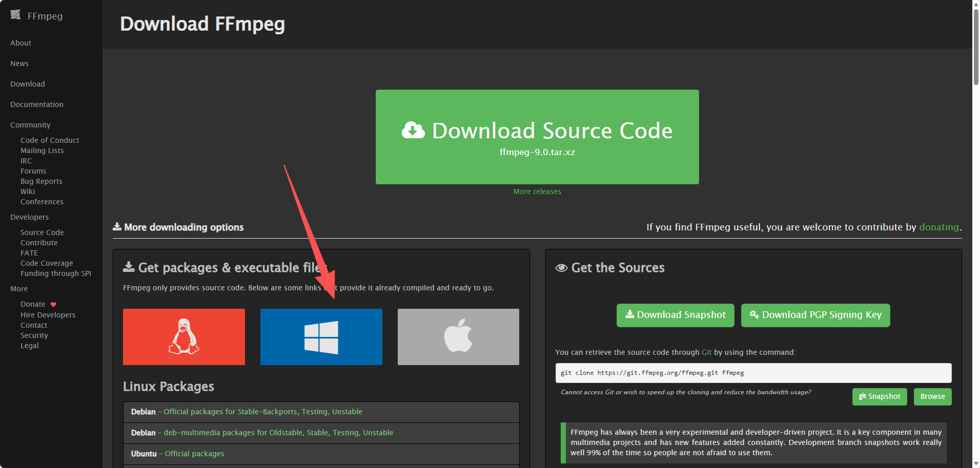This screenshot has height=468, width=980.
Task: Select Download in the sidebar
Action: point(28,84)
